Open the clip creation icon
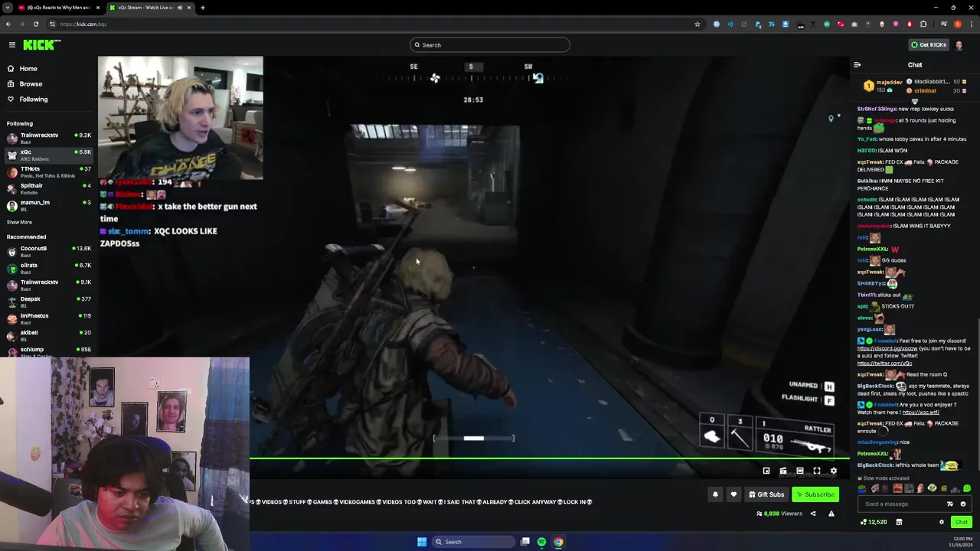 pos(783,471)
